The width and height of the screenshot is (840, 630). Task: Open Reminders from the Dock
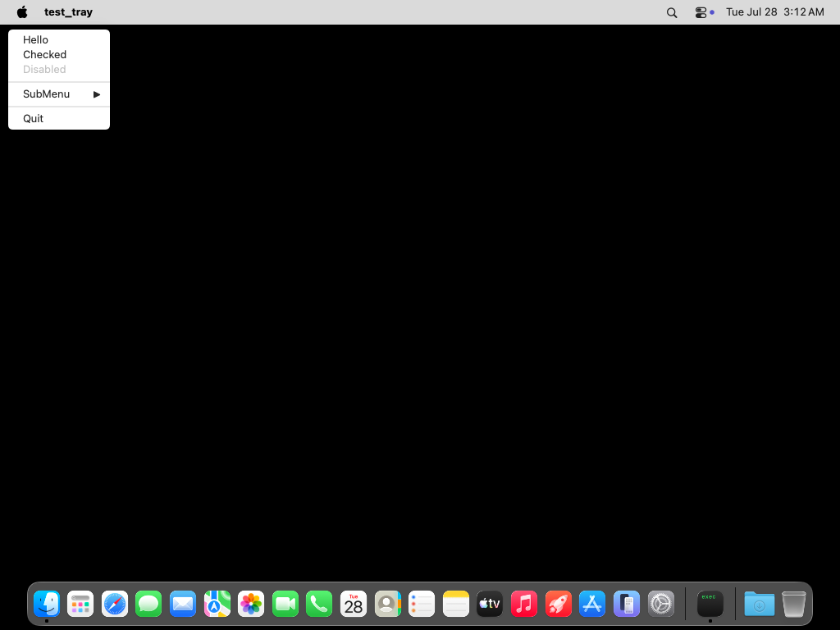point(422,604)
